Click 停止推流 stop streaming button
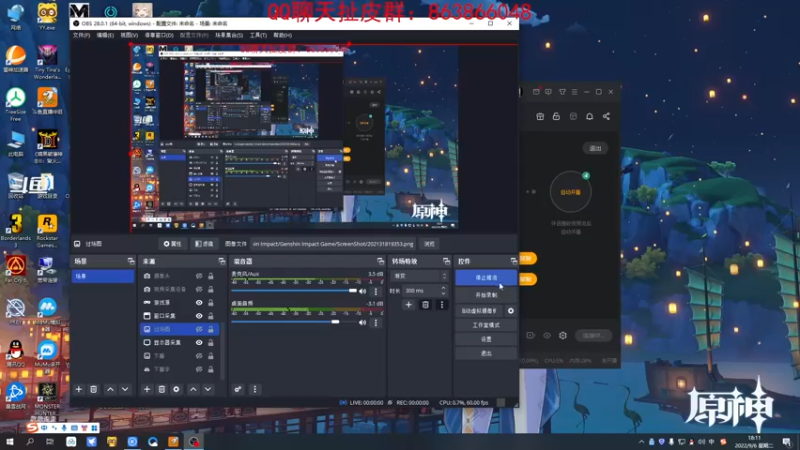 click(486, 278)
